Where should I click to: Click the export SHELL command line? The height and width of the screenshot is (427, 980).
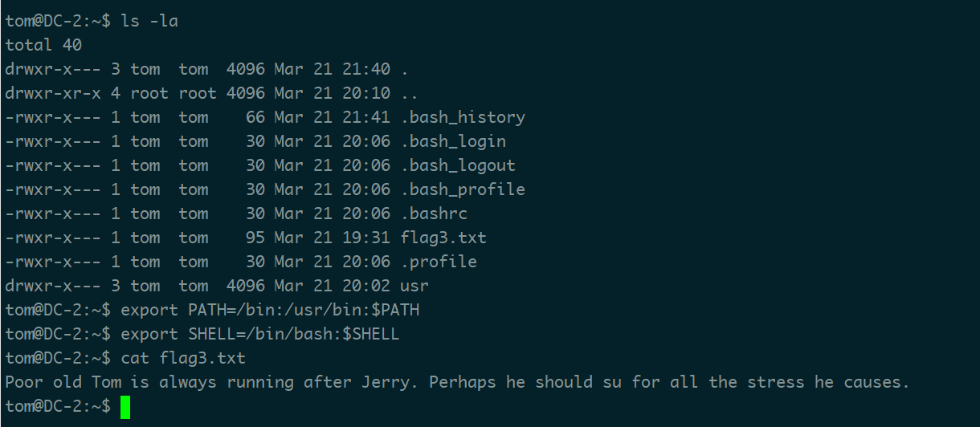(259, 334)
